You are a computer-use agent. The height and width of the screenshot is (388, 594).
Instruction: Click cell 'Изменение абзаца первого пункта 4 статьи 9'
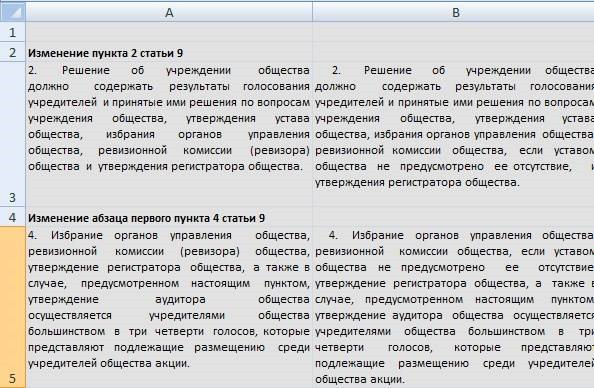[x=169, y=216]
